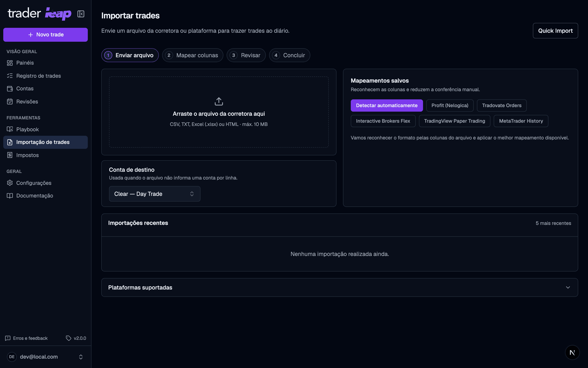
Task: Select Interactive Brokers Flex mapping
Action: pos(383,121)
